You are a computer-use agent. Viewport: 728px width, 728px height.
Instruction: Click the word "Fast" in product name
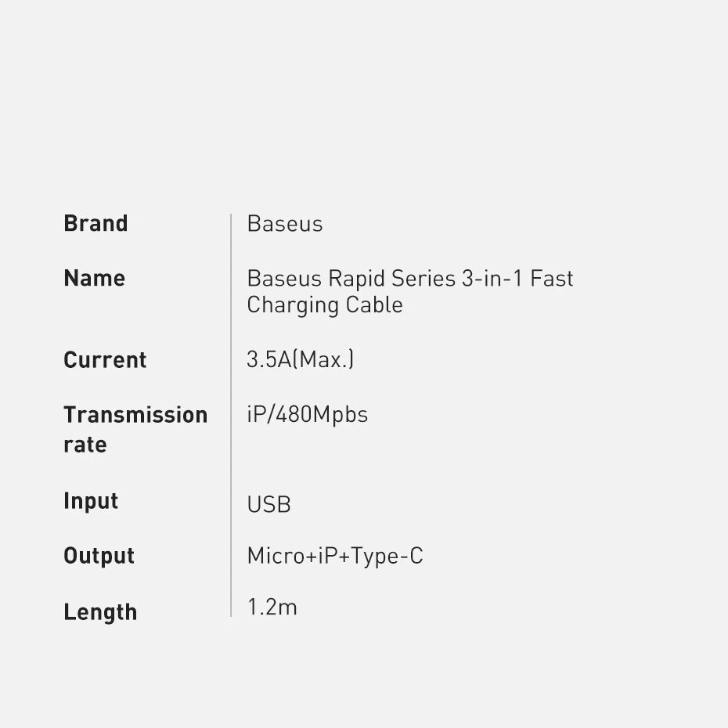click(552, 279)
